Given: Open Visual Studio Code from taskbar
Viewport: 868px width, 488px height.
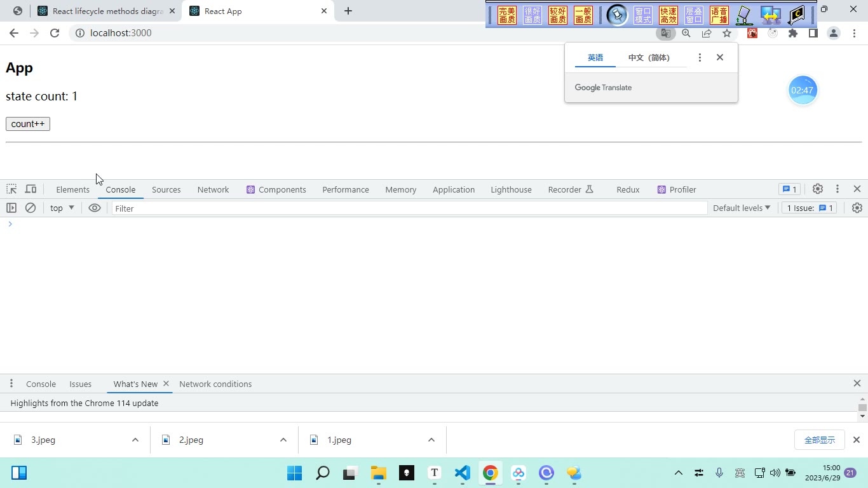Looking at the screenshot, I should pos(462,473).
